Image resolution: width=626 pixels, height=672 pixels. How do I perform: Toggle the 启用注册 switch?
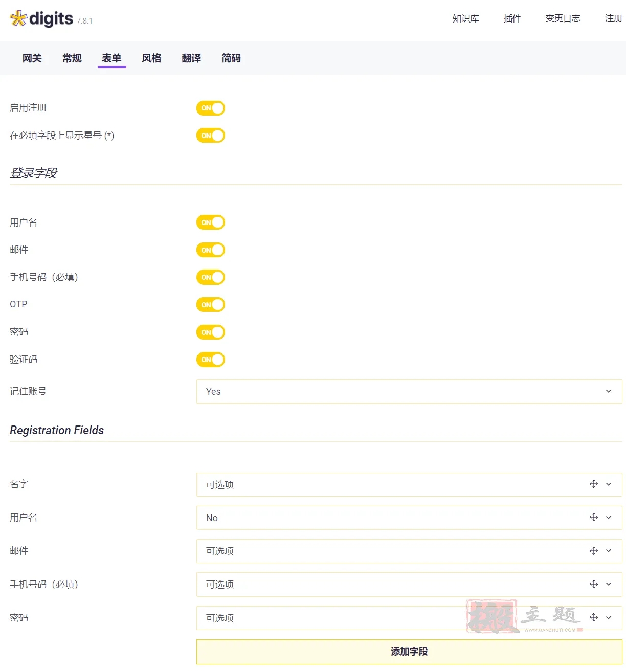pos(211,108)
